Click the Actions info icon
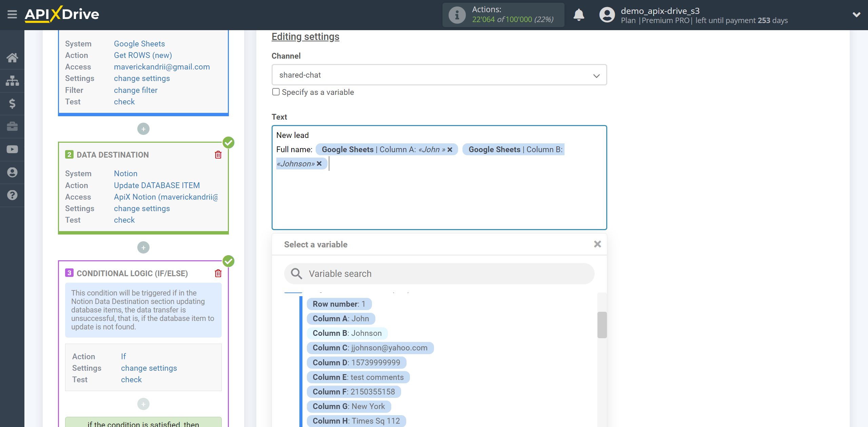Viewport: 868px width, 427px height. click(x=457, y=15)
